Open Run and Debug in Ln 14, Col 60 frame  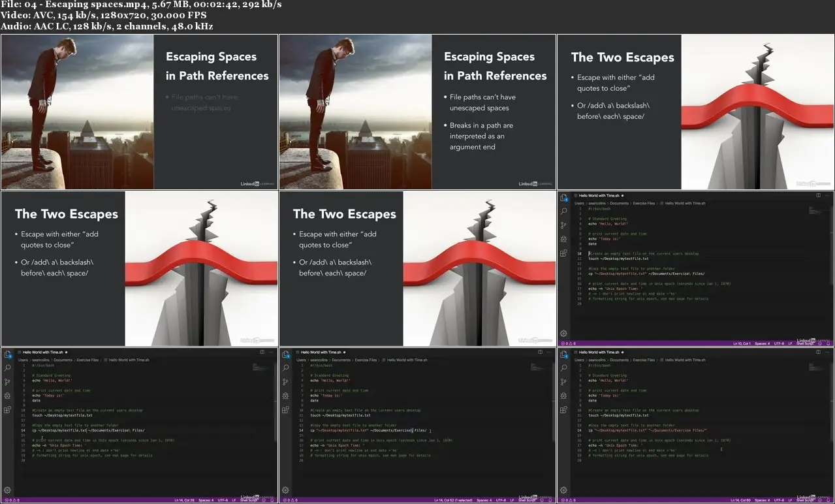(x=563, y=396)
